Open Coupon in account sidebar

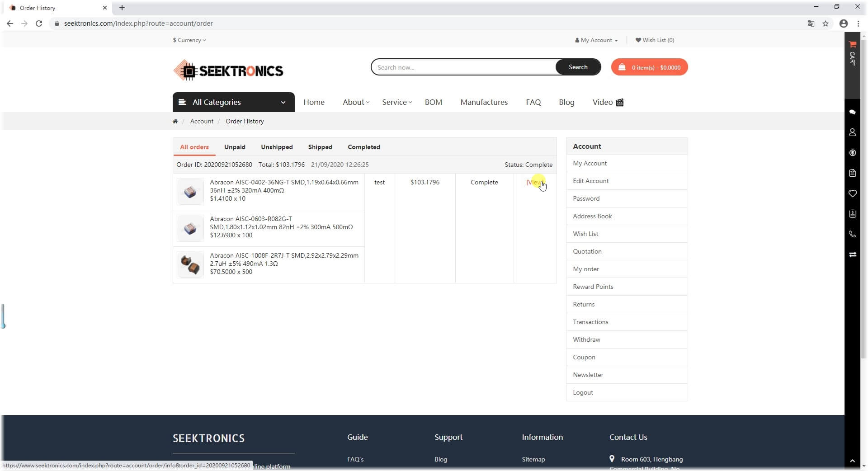tap(627, 357)
